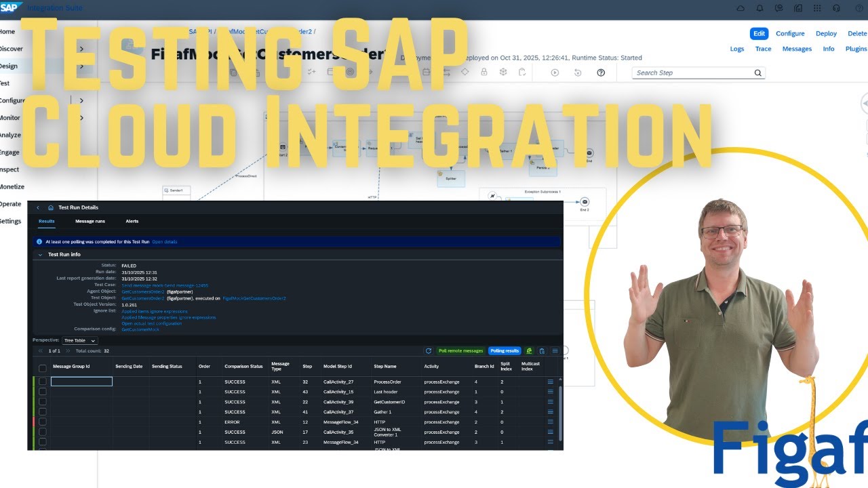Go back with the Test Run Details arrow
868x488 pixels.
point(38,207)
